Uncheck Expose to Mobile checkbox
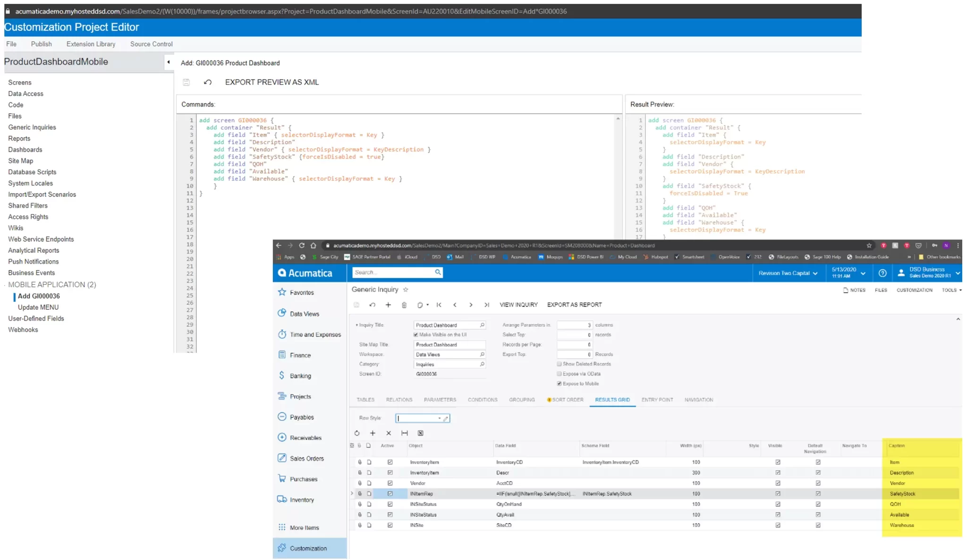967x560 pixels. pos(560,384)
